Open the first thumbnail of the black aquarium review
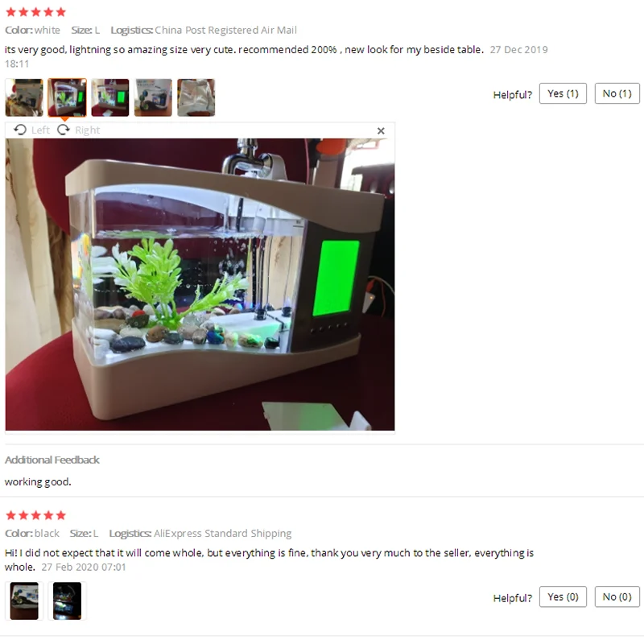644x644 pixels. pos(24,601)
